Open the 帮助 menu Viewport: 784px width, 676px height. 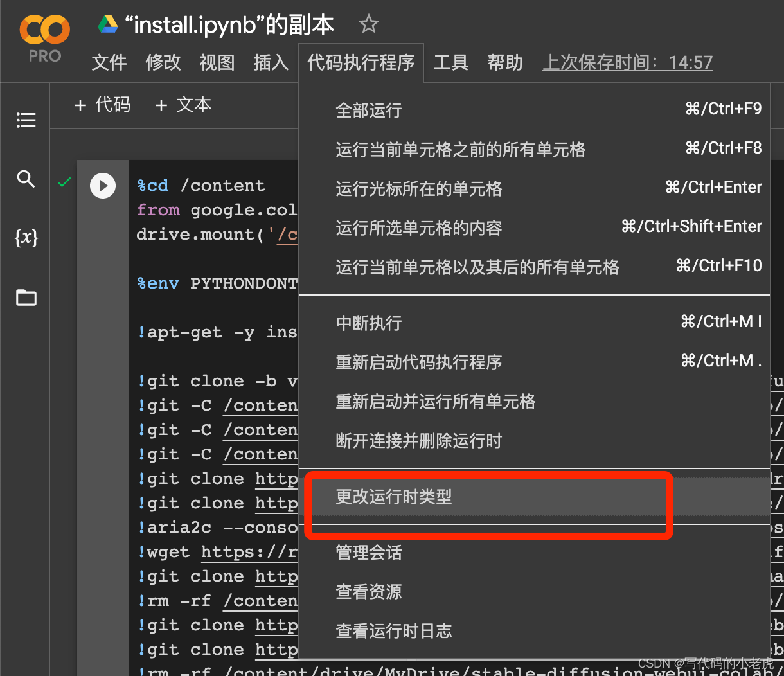coord(505,62)
